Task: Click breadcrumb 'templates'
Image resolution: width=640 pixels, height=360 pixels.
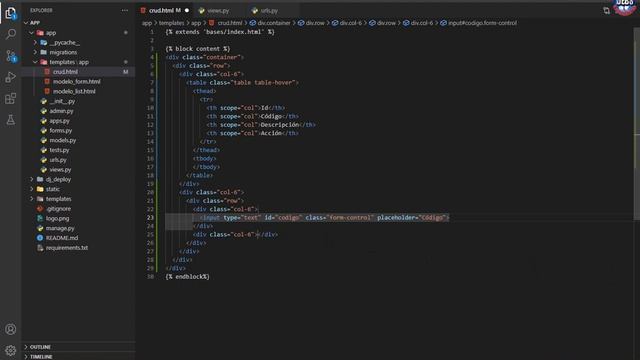Action: coord(171,23)
